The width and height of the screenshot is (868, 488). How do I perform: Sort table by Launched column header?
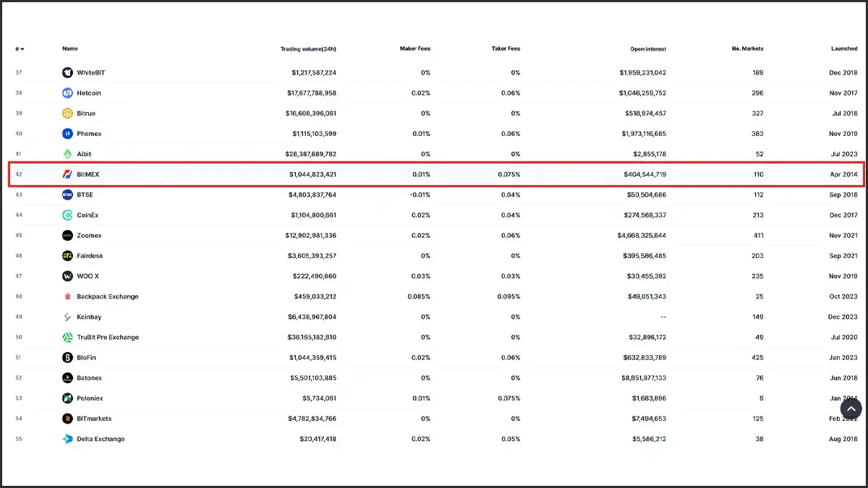[x=844, y=49]
